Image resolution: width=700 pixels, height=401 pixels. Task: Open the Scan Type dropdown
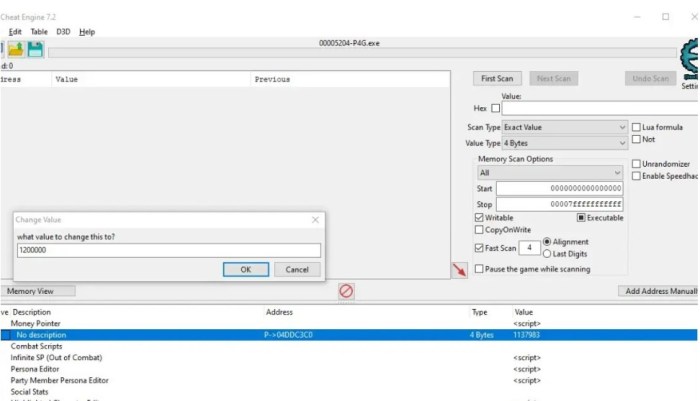565,127
